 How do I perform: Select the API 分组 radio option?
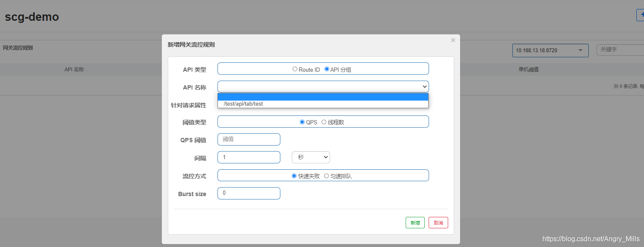(x=327, y=69)
